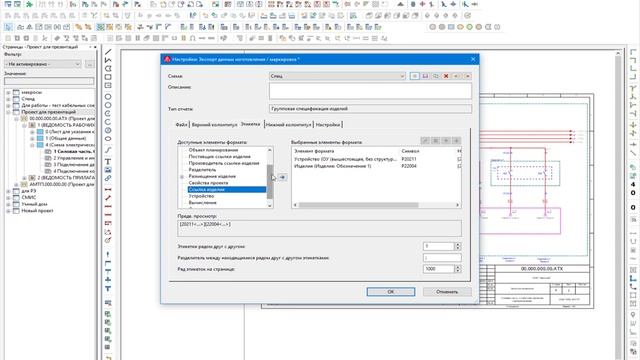This screenshot has height=360, width=640.
Task: Select the Text tool
Action: coord(108,162)
